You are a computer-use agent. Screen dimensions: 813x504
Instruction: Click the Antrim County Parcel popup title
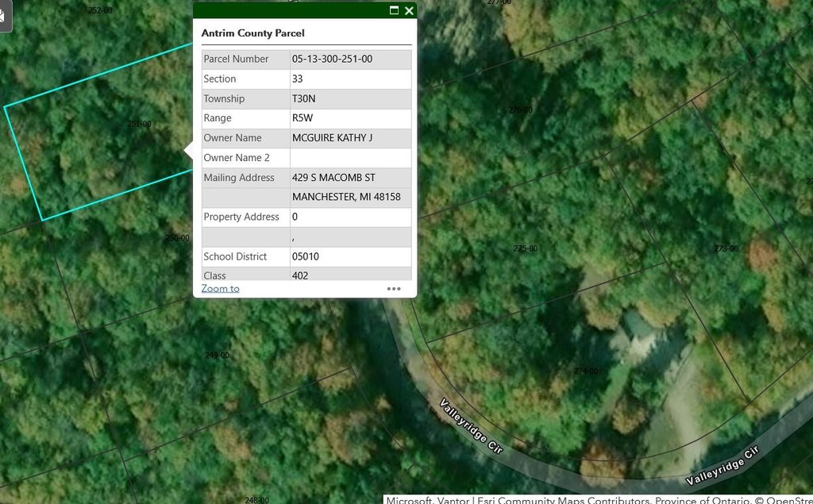tap(252, 33)
